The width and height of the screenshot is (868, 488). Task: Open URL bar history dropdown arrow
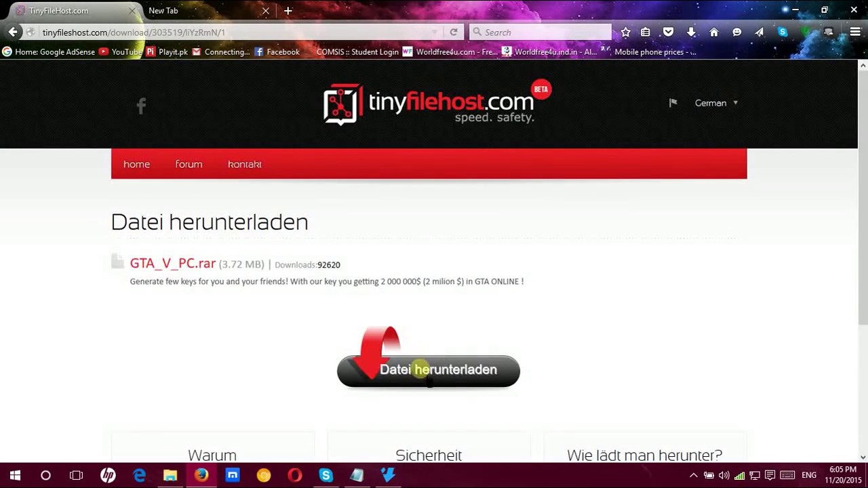point(435,32)
